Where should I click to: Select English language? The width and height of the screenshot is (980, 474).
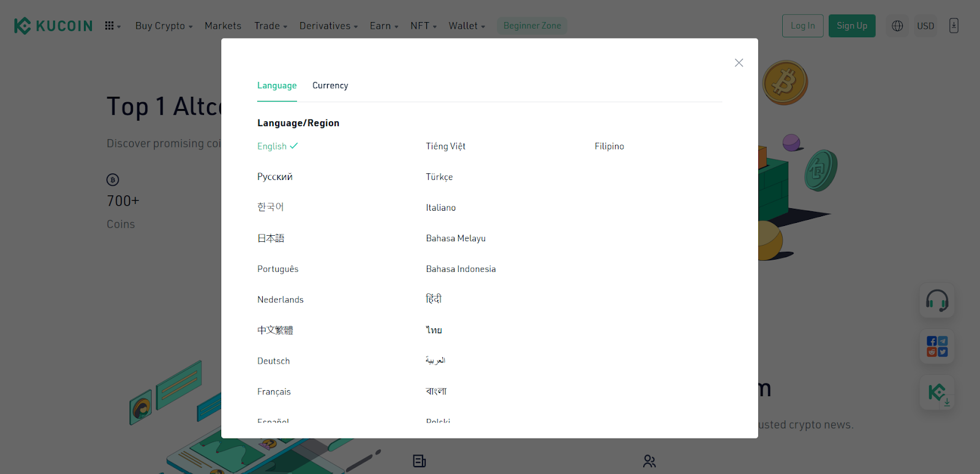(277, 146)
